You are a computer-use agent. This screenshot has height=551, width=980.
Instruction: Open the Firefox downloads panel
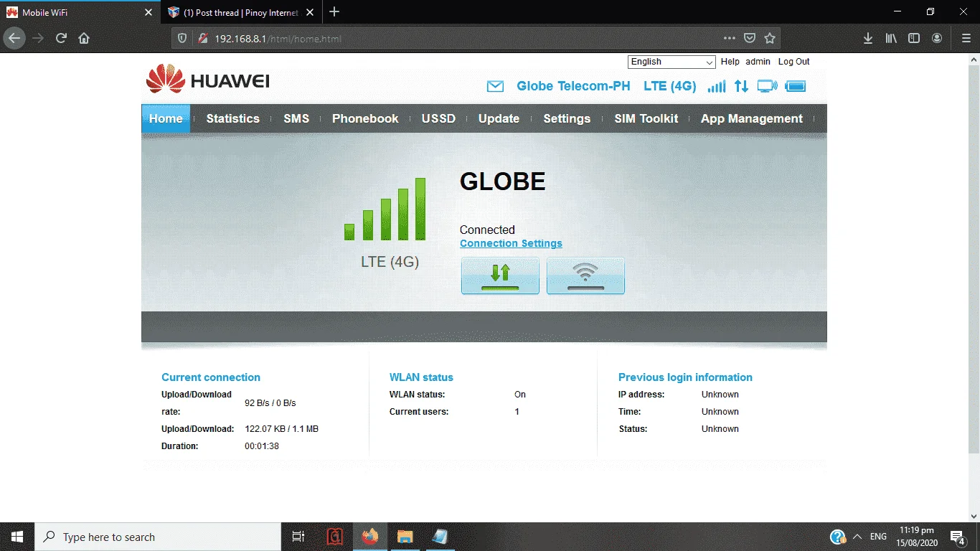coord(868,38)
